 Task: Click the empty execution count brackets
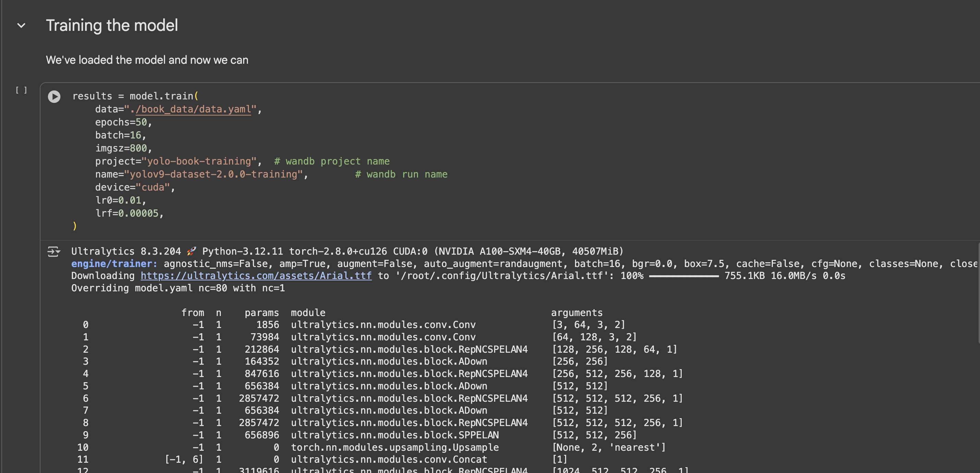(21, 90)
